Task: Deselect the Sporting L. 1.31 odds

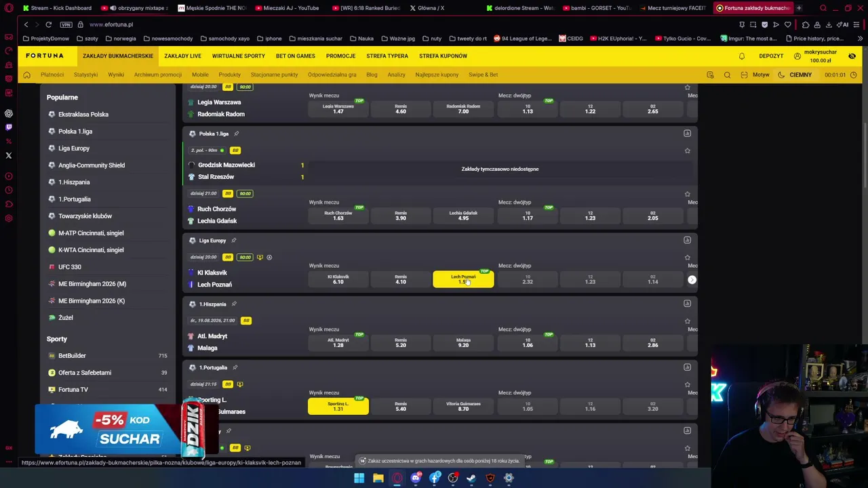Action: tap(338, 406)
